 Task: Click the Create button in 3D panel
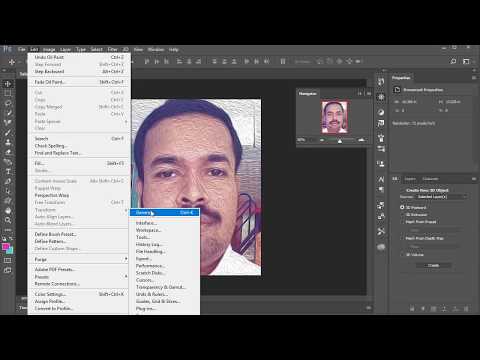pyautogui.click(x=433, y=265)
